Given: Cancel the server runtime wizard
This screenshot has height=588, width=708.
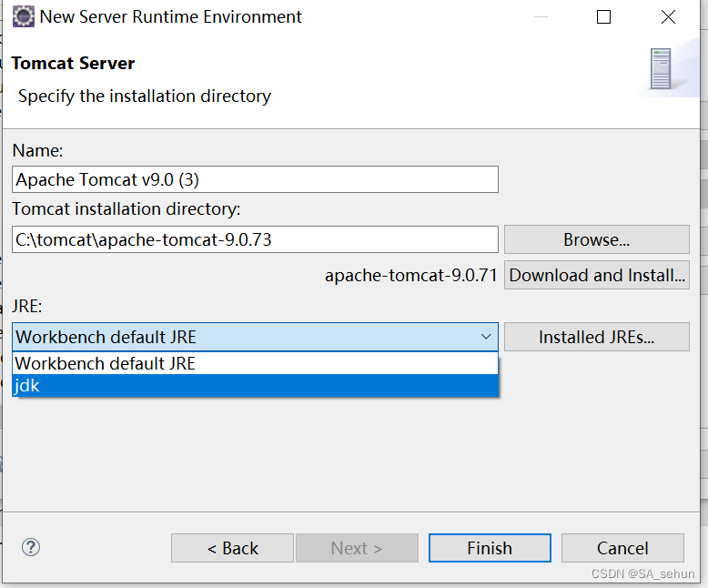Looking at the screenshot, I should [622, 548].
